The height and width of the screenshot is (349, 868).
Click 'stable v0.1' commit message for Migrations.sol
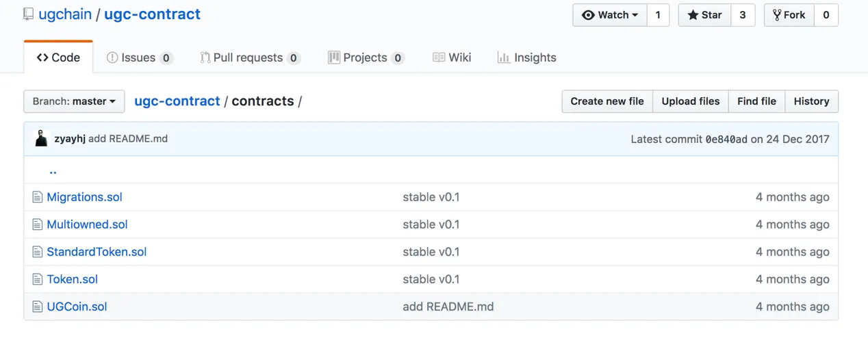click(431, 197)
